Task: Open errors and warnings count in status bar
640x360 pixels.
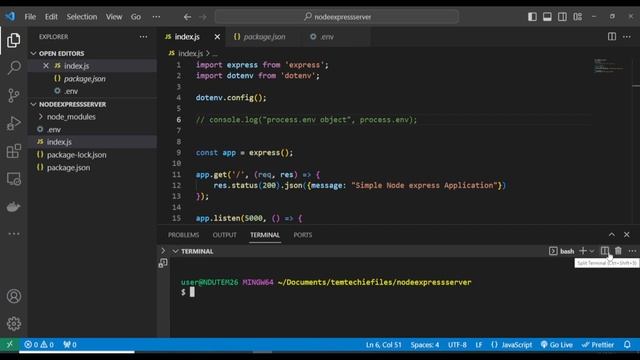Action: pyautogui.click(x=39, y=345)
